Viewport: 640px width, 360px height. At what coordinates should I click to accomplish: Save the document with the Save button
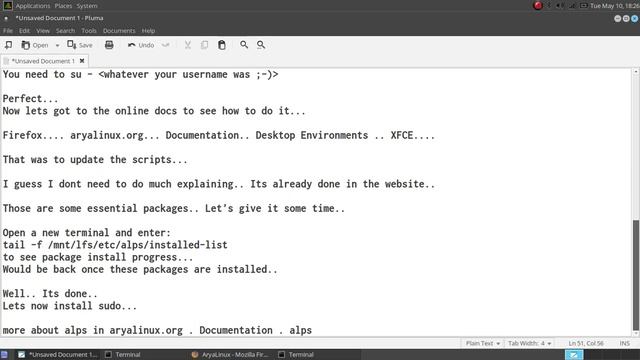(x=80, y=45)
